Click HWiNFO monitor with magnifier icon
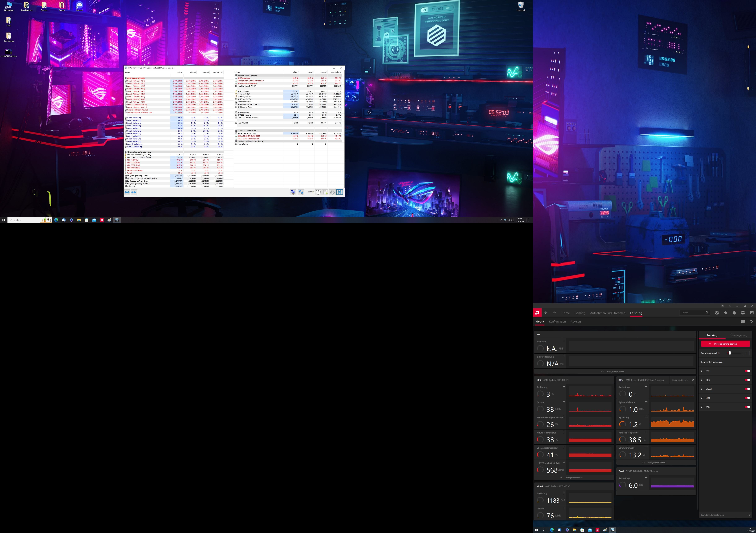The height and width of the screenshot is (533, 756). [293, 192]
